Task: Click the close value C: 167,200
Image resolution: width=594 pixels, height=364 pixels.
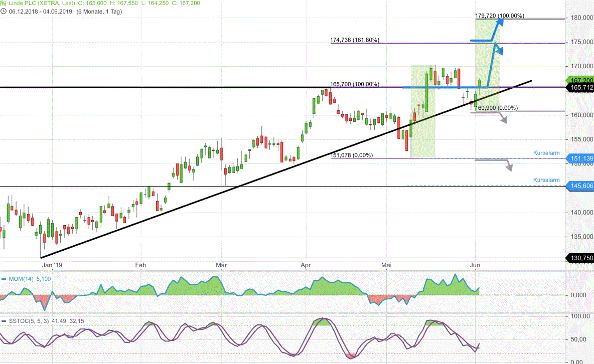Action: point(185,3)
